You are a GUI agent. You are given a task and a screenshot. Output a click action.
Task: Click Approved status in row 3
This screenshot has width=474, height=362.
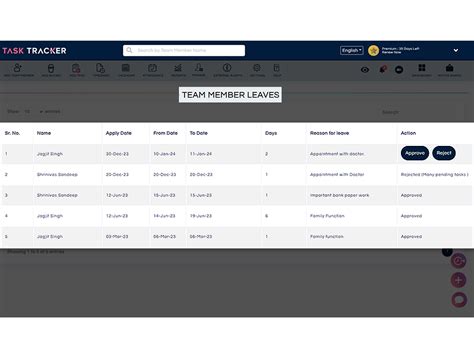(x=411, y=195)
